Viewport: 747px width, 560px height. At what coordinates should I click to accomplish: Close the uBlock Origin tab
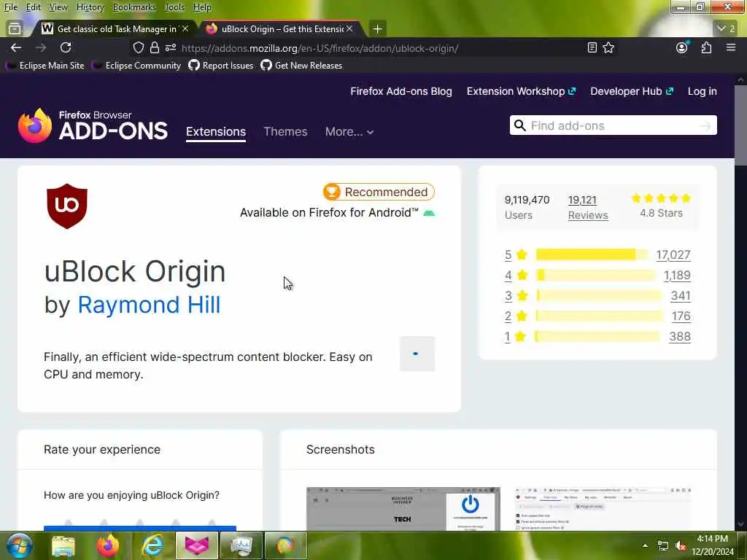tap(349, 29)
